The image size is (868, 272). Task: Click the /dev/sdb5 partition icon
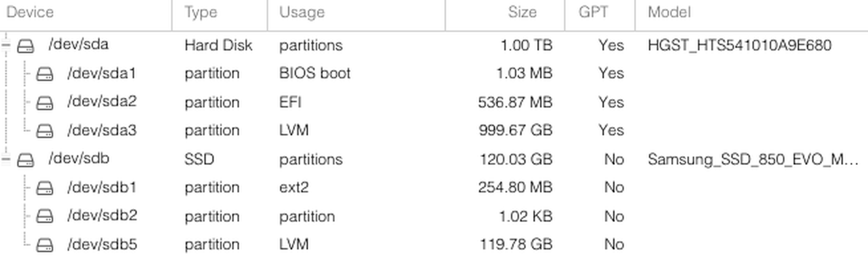(45, 245)
